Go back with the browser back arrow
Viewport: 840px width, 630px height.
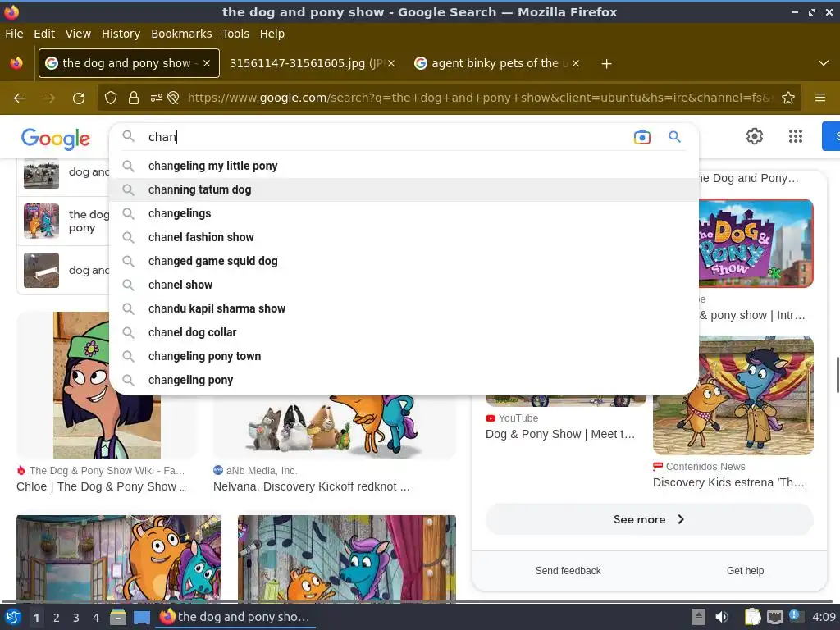click(20, 98)
